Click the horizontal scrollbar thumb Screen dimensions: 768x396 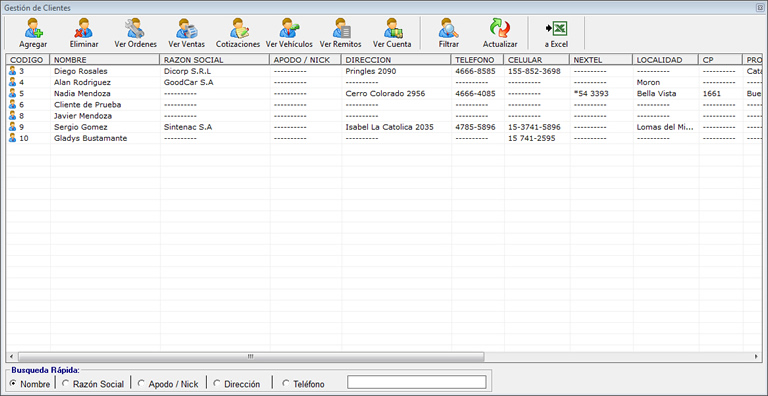[x=251, y=356]
